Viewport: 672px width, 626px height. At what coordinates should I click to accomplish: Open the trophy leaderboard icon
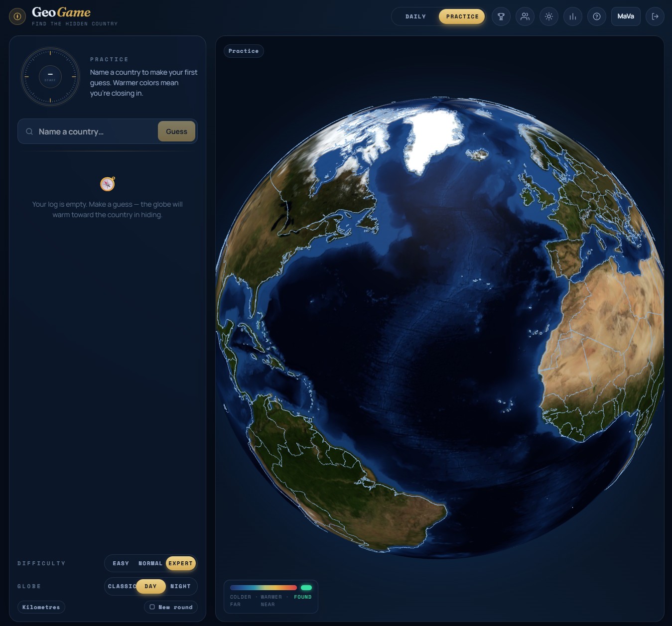point(501,16)
